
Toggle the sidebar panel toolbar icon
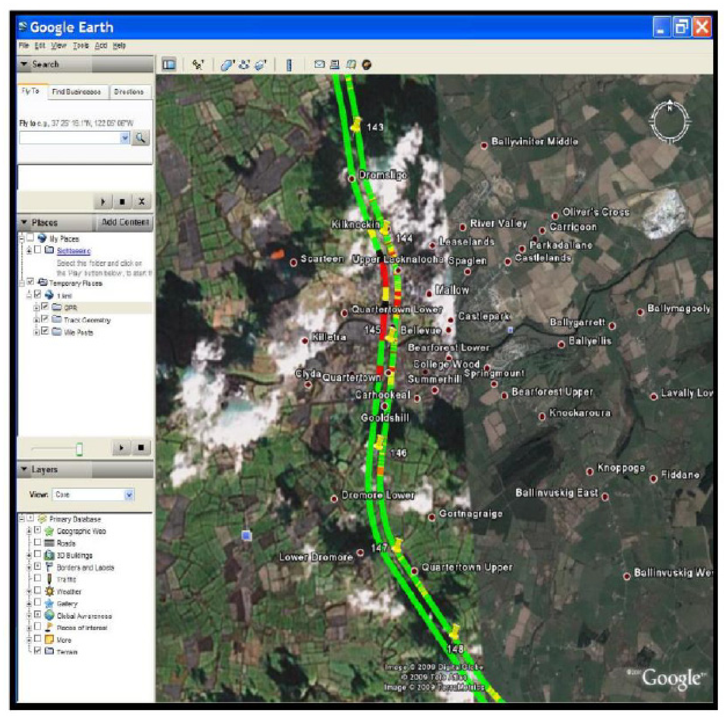tap(169, 65)
